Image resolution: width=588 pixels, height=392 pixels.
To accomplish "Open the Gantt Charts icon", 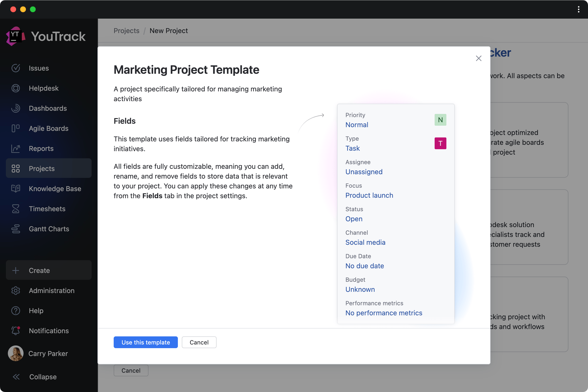I will (15, 229).
